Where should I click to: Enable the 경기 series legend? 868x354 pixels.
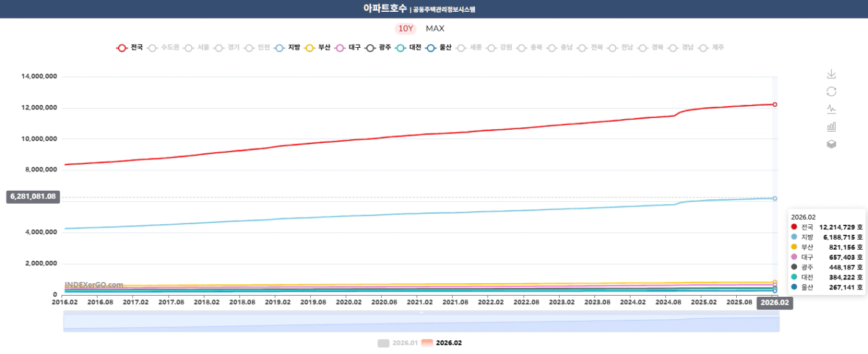[x=227, y=48]
